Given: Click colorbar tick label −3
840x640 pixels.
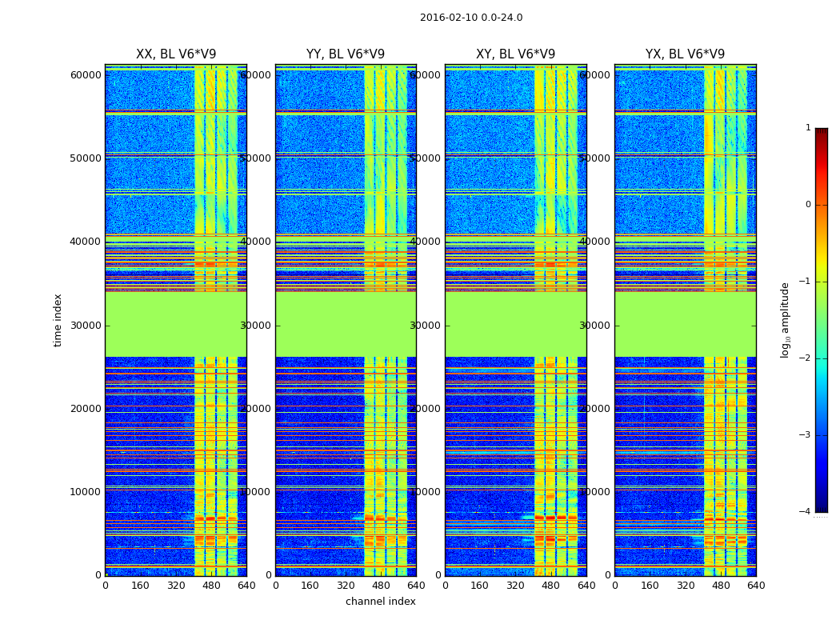Looking at the screenshot, I should tap(806, 435).
